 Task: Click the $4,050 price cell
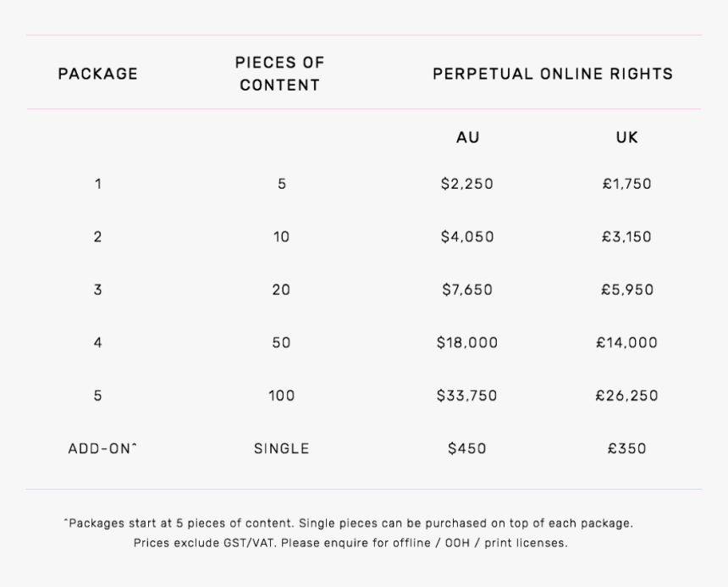coord(467,237)
